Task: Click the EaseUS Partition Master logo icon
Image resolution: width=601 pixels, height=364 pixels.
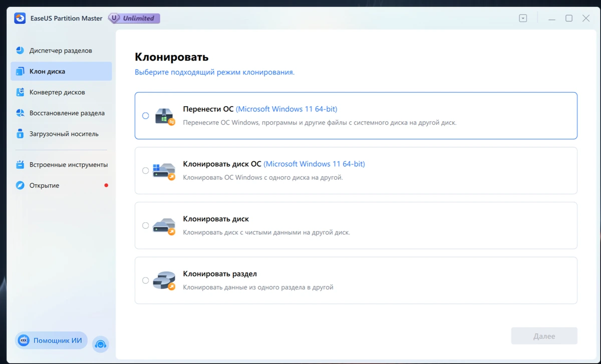Action: pyautogui.click(x=20, y=19)
